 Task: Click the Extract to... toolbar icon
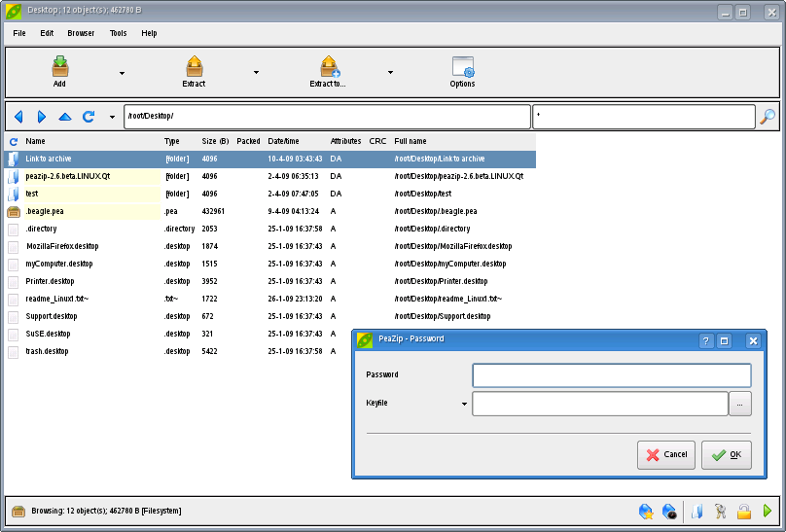pos(329,67)
